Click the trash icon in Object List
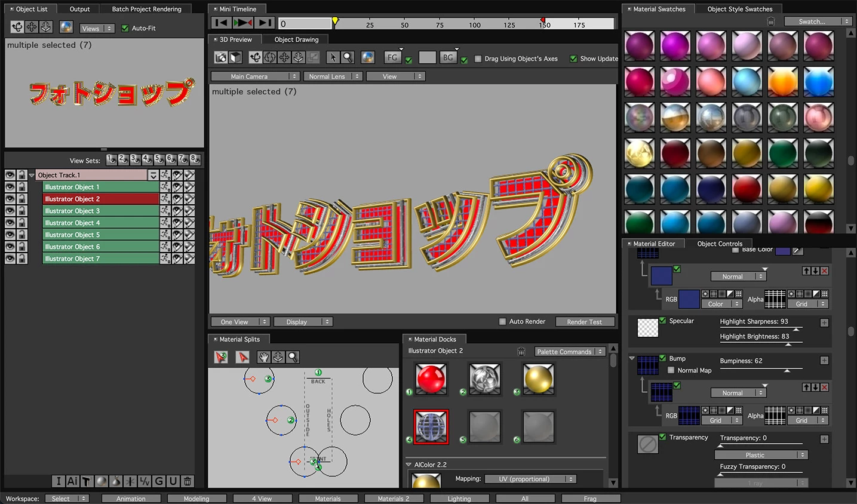This screenshot has width=857, height=504. tap(188, 481)
